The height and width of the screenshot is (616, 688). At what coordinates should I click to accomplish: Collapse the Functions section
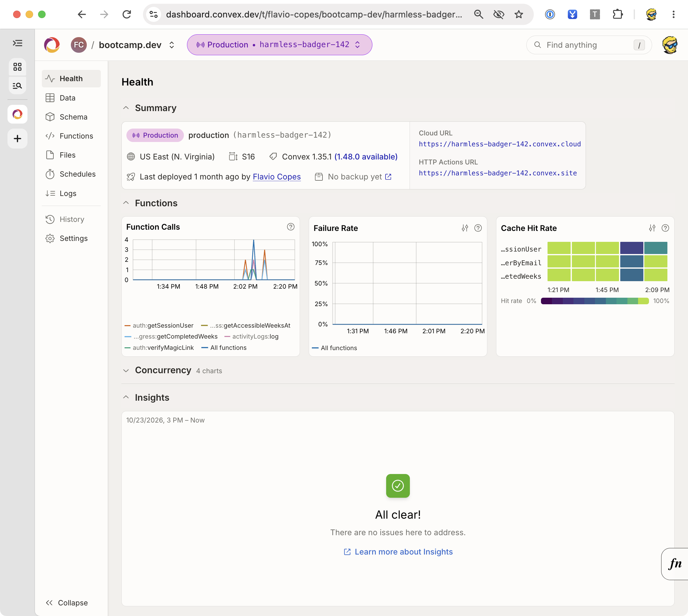[126, 203]
